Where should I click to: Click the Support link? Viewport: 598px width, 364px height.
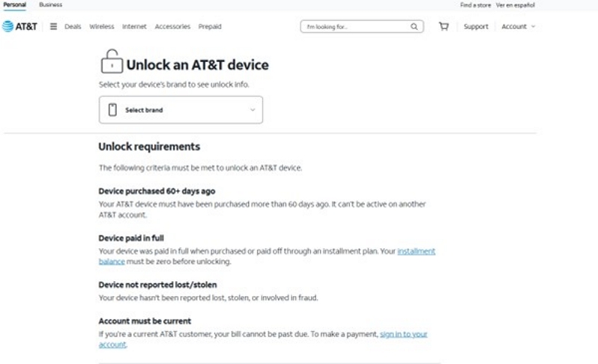(x=475, y=27)
